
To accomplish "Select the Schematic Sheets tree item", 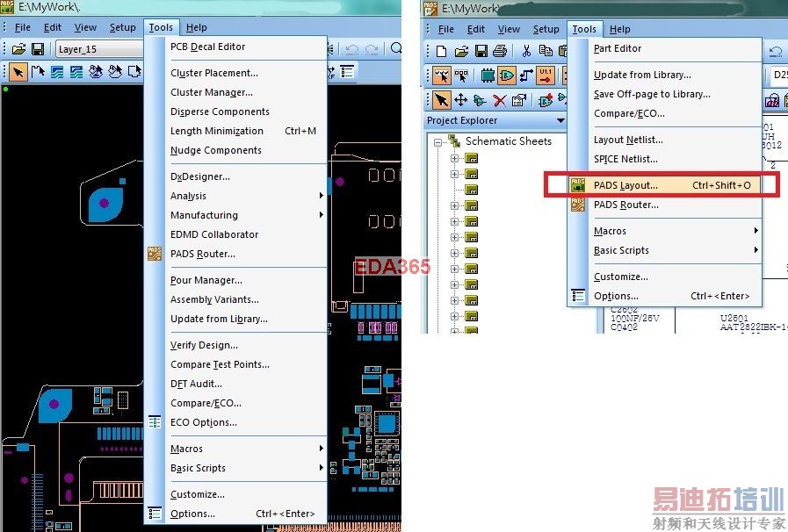I will [x=508, y=141].
